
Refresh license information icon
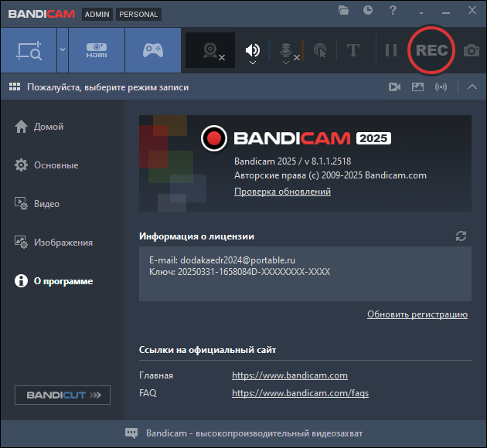[461, 236]
